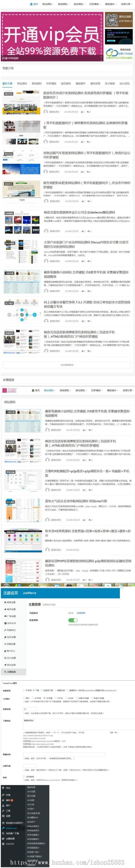Open 蓝色大气站长目录导航网站源码 article

tap(76, 501)
